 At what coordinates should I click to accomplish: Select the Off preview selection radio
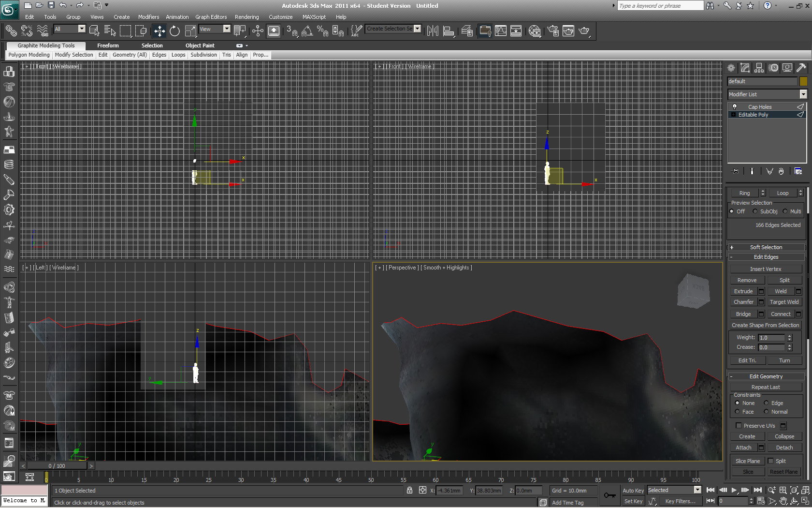[x=731, y=211]
